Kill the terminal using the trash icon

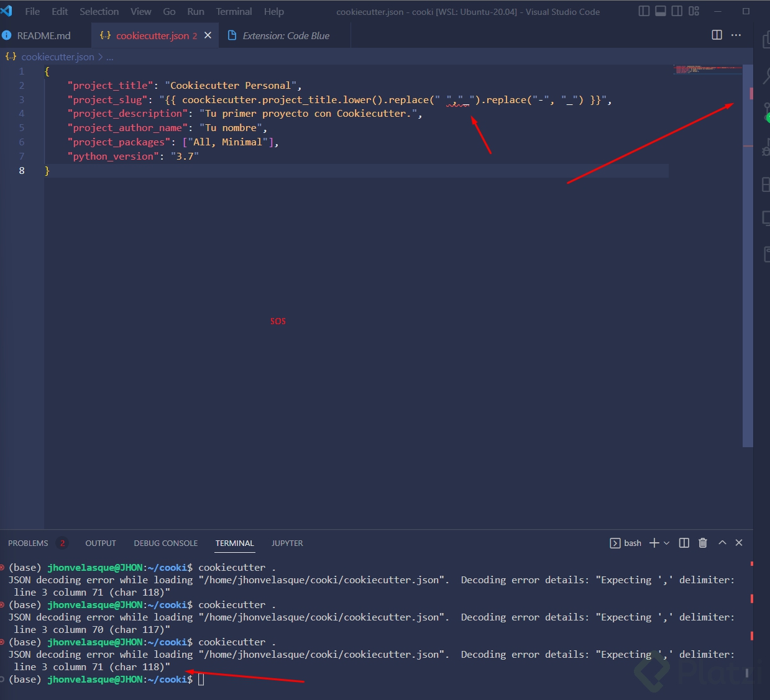coord(703,543)
